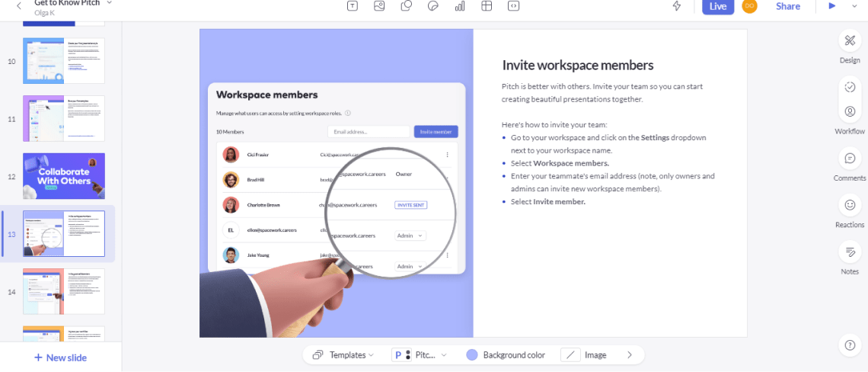Open the Share dialog
Screen dimensions: 868x372
pyautogui.click(x=788, y=6)
